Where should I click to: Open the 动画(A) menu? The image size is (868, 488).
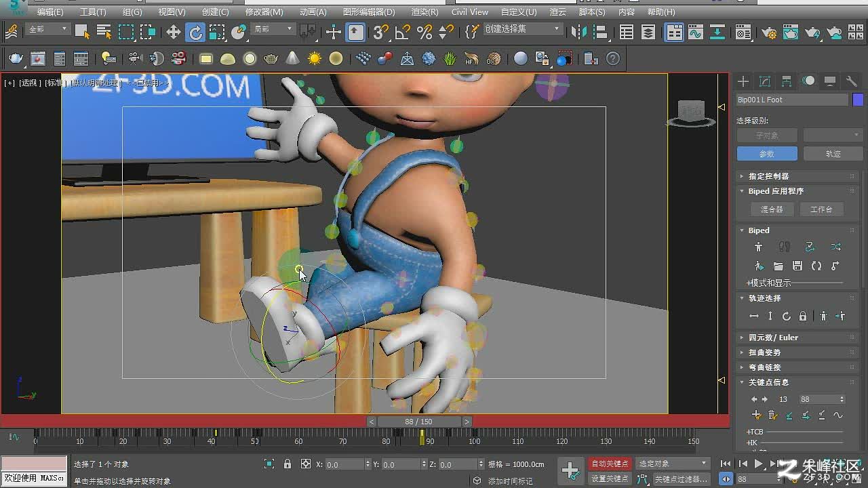313,12
